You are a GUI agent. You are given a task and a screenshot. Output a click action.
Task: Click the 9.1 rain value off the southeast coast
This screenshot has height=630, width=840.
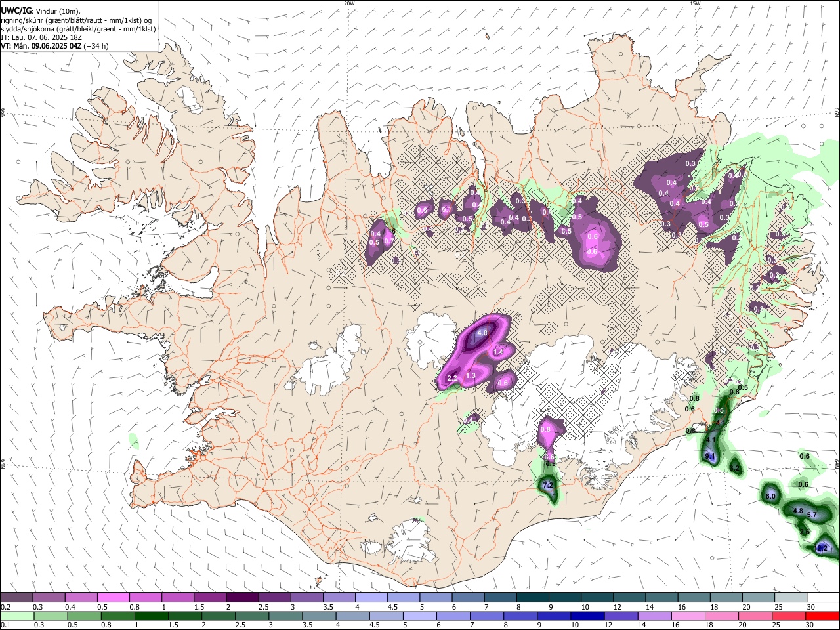coord(709,456)
